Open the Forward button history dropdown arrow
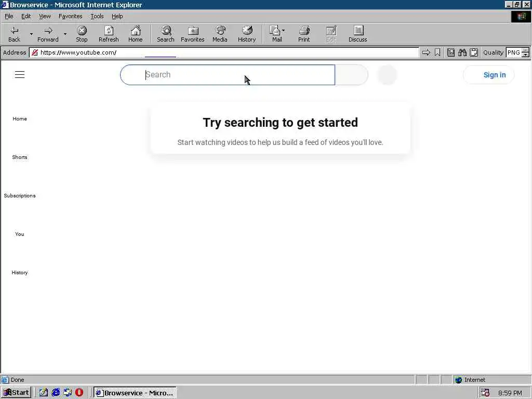Screen dimensions: 532x399 coord(65,34)
